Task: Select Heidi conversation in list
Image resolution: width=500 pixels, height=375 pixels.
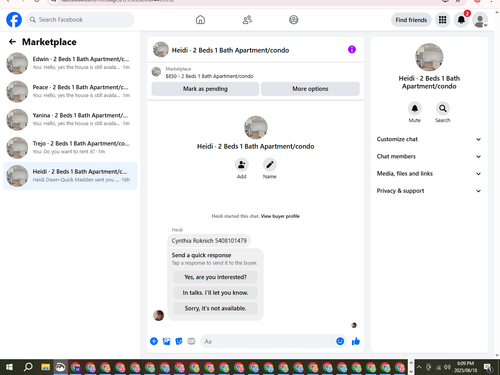Action: (70, 176)
